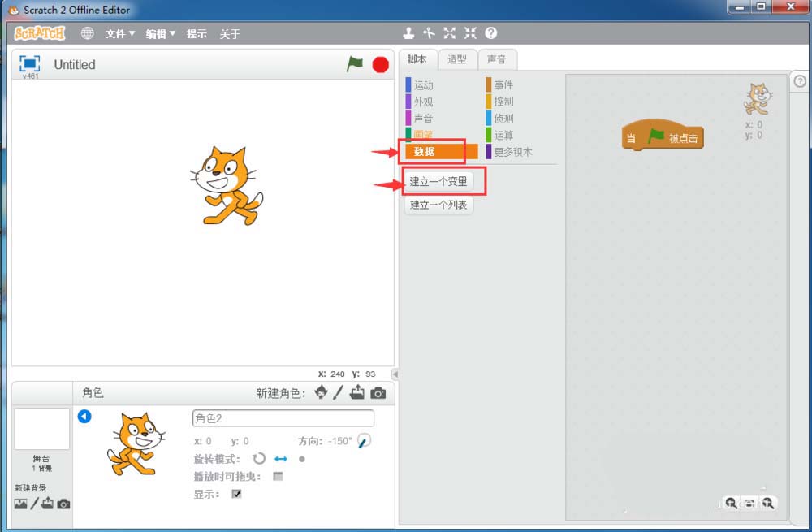
Task: Click the block help question-mark icon
Action: [491, 33]
